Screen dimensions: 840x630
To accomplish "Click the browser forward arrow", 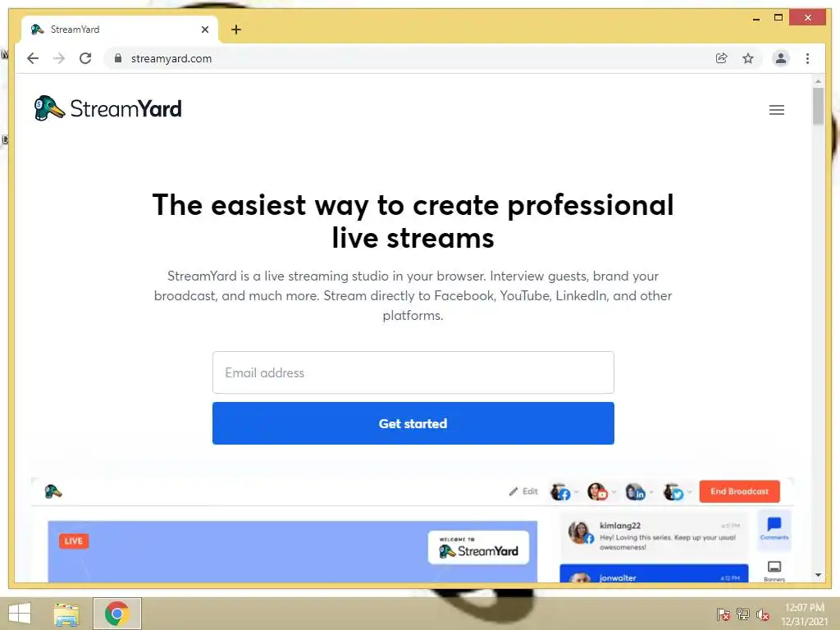I will [x=59, y=58].
